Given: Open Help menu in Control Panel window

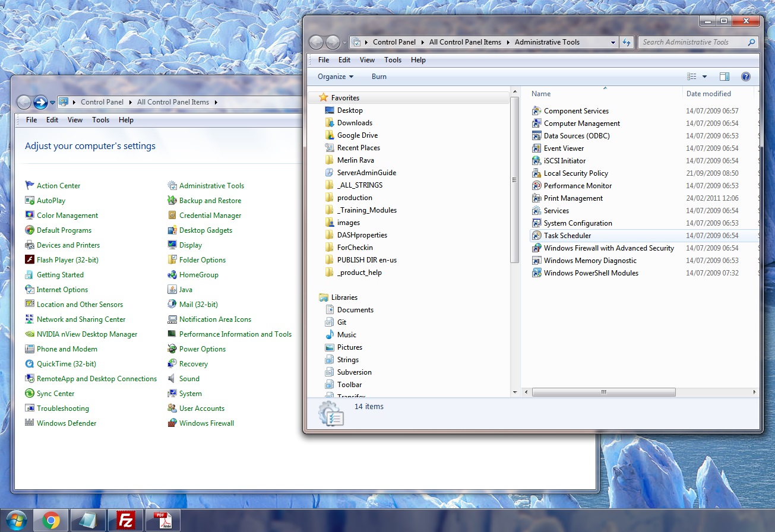Looking at the screenshot, I should 126,120.
